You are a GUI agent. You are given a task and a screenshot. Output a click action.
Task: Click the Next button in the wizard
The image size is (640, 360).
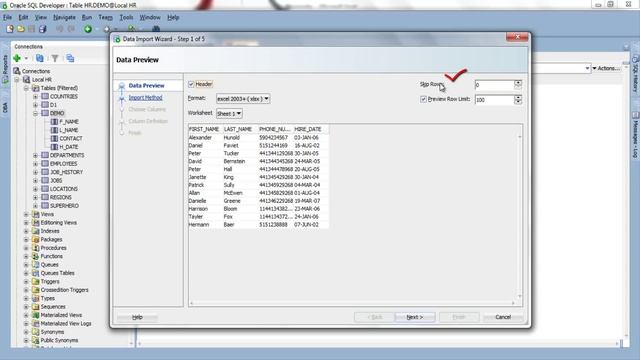pyautogui.click(x=415, y=317)
